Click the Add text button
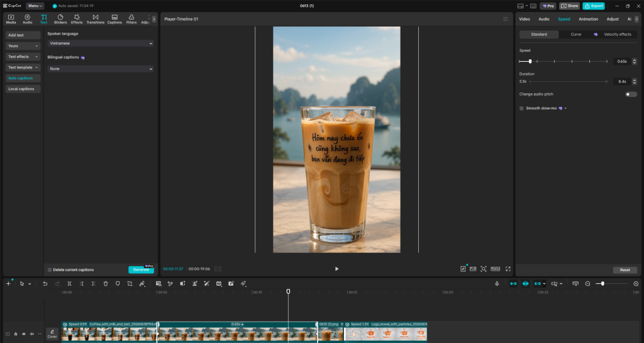 pos(23,35)
